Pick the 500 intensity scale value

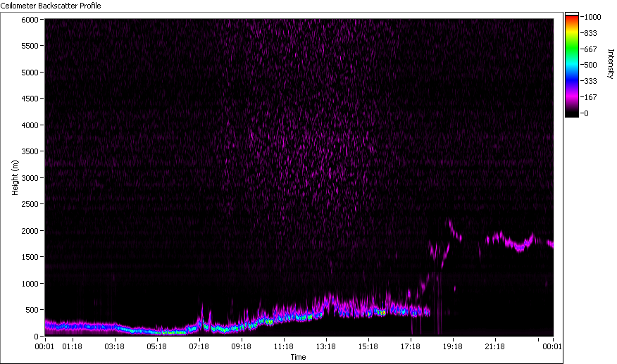click(x=590, y=65)
